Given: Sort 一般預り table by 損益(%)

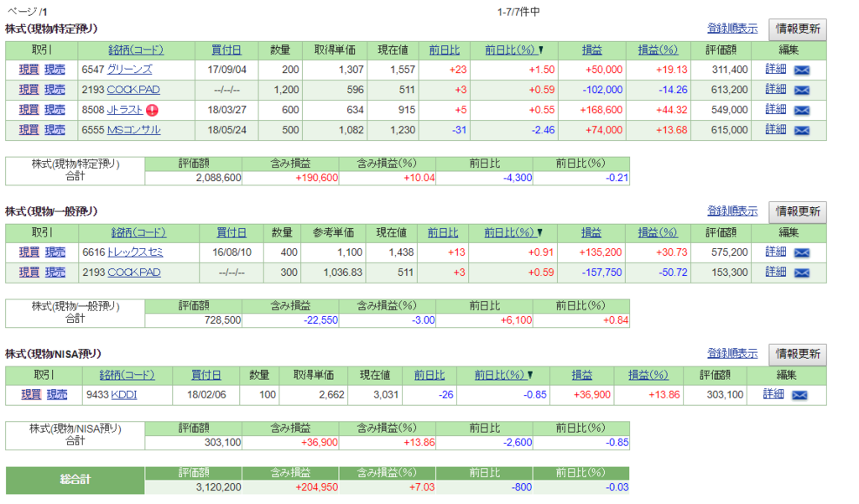Looking at the screenshot, I should (x=658, y=233).
